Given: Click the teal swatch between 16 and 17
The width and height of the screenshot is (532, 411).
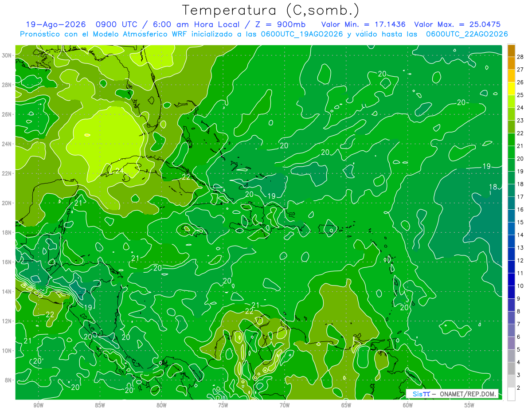Looking at the screenshot, I should click(x=511, y=203).
